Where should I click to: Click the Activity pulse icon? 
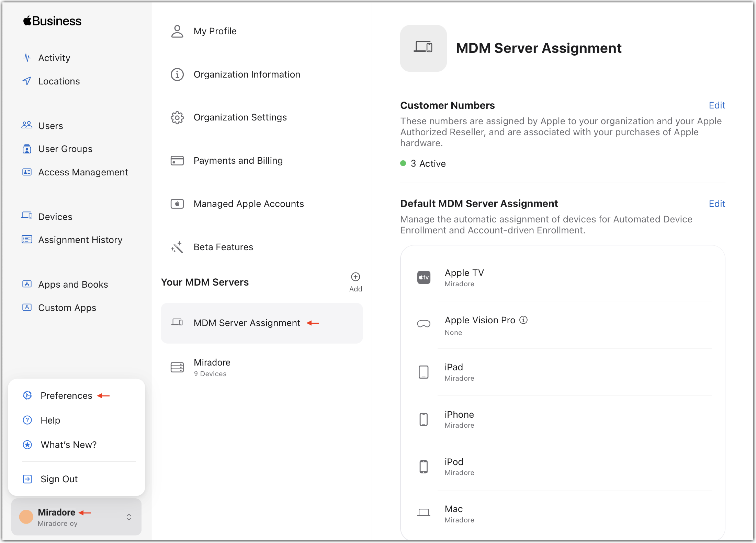27,58
